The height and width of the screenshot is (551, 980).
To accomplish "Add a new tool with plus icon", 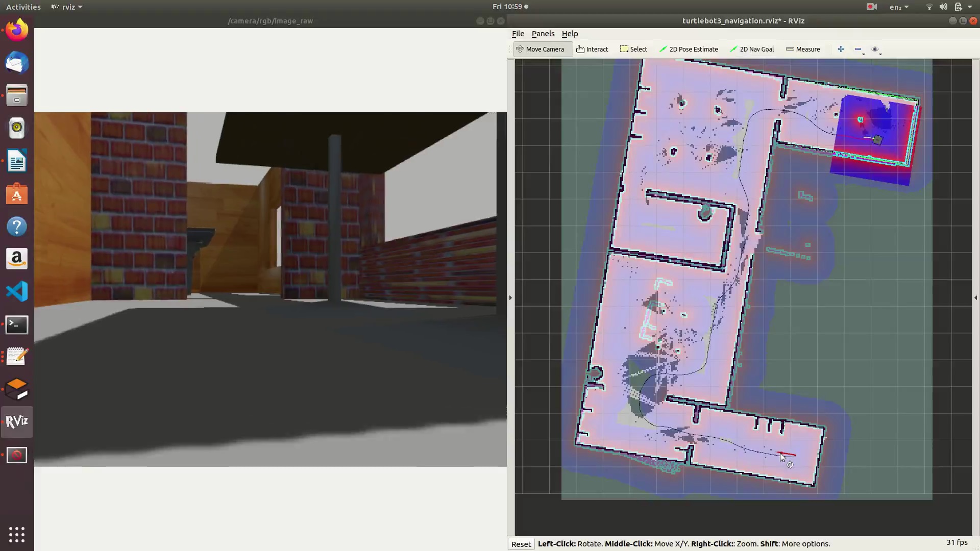I will pyautogui.click(x=841, y=49).
